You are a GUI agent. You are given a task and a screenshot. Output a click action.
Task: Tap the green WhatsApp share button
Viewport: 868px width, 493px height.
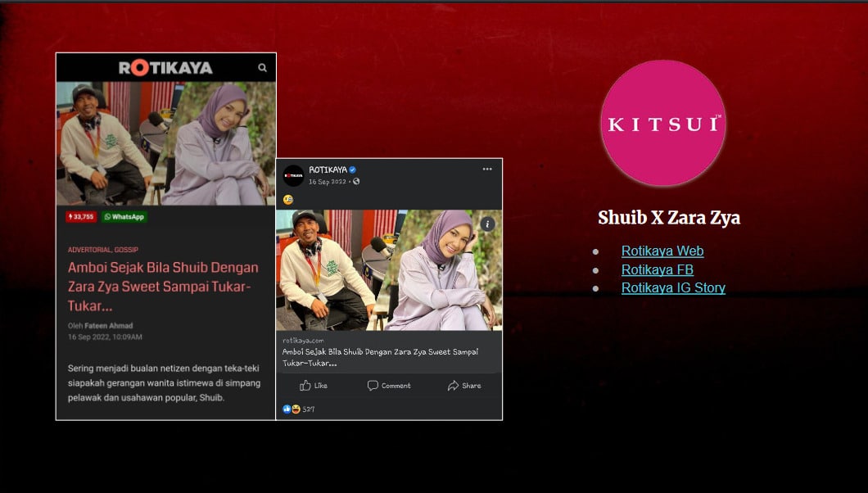(124, 217)
